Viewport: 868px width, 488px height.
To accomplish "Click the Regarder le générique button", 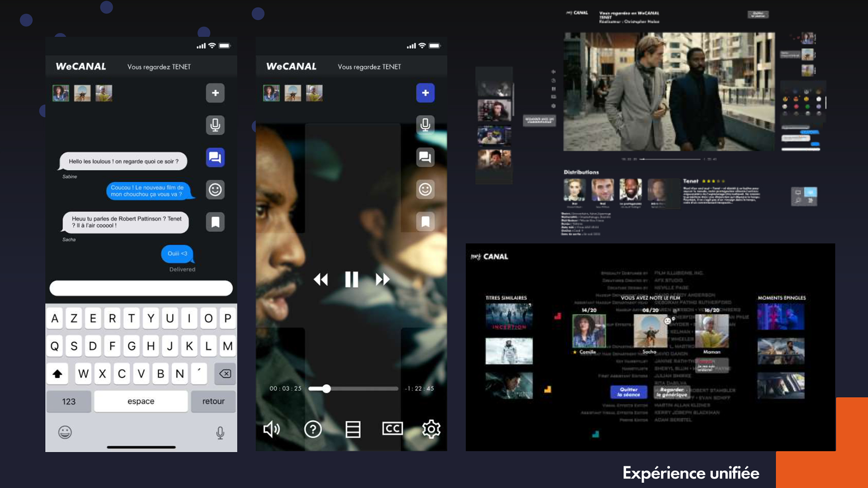I will [672, 392].
